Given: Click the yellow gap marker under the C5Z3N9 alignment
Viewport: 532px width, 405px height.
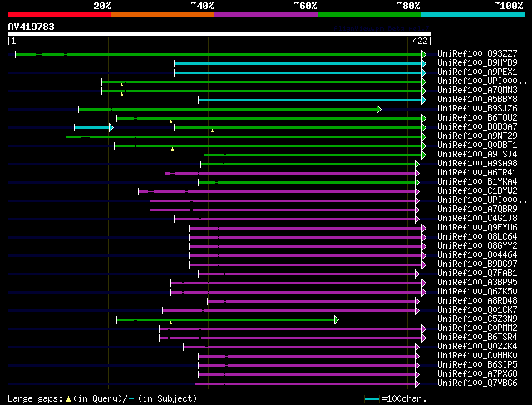Looking at the screenshot, I should [x=170, y=323].
